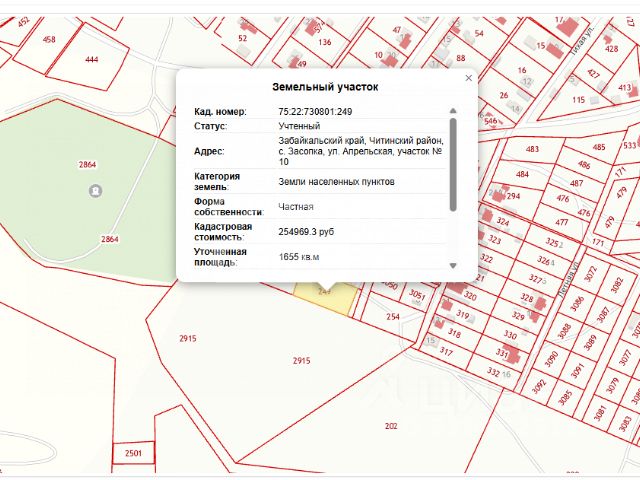The height and width of the screenshot is (480, 640).
Task: Select parcel 2501 on the map
Action: [133, 453]
